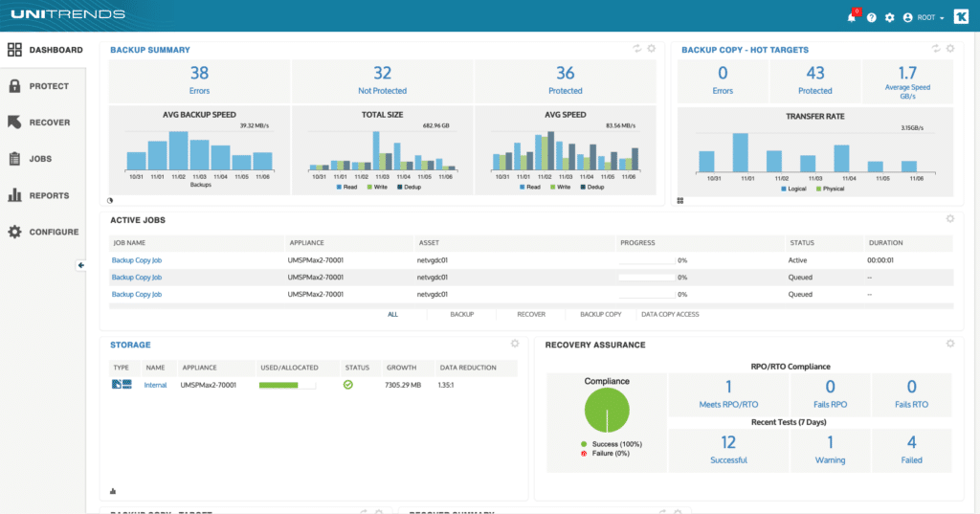Collapse the sidebar with the arrow button

80,265
